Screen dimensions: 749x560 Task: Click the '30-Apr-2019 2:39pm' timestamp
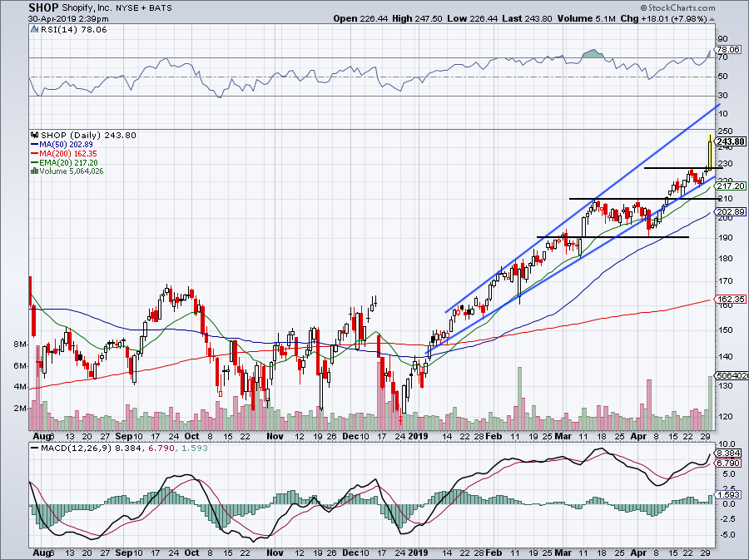pyautogui.click(x=68, y=19)
